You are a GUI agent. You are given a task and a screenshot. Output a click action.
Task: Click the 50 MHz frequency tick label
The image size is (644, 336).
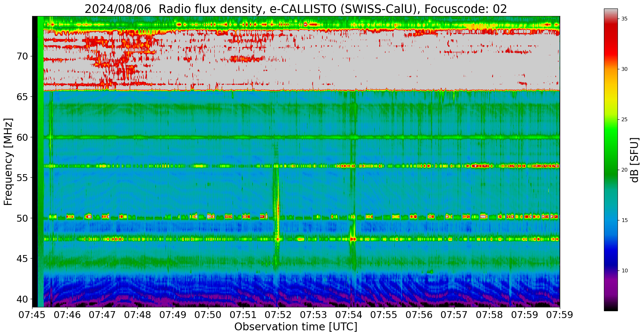tap(22, 218)
